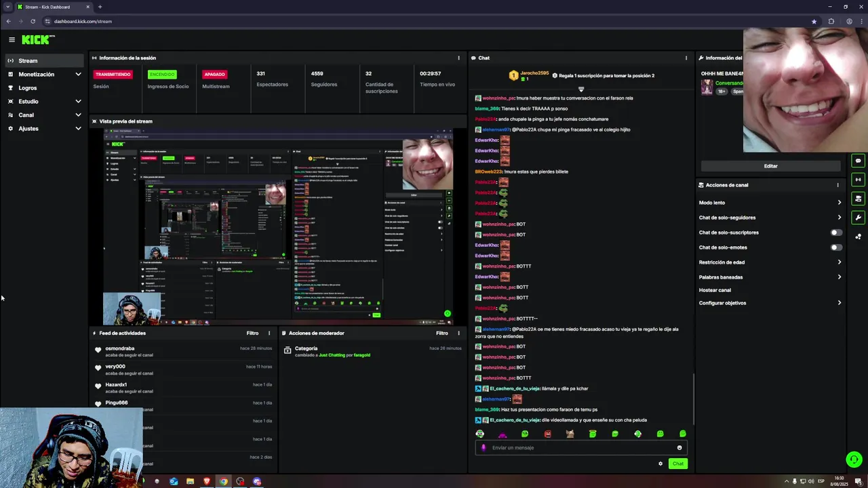Switch to Stream - Kick Dashboard browser tab
Viewport: 868px width, 488px height.
point(53,7)
